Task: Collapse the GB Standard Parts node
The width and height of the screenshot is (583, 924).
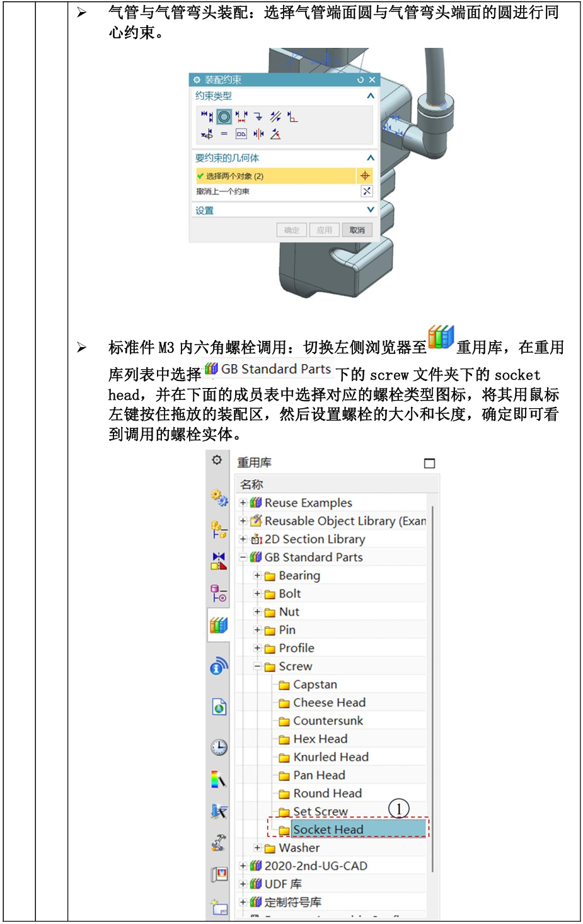Action: pyautogui.click(x=243, y=557)
